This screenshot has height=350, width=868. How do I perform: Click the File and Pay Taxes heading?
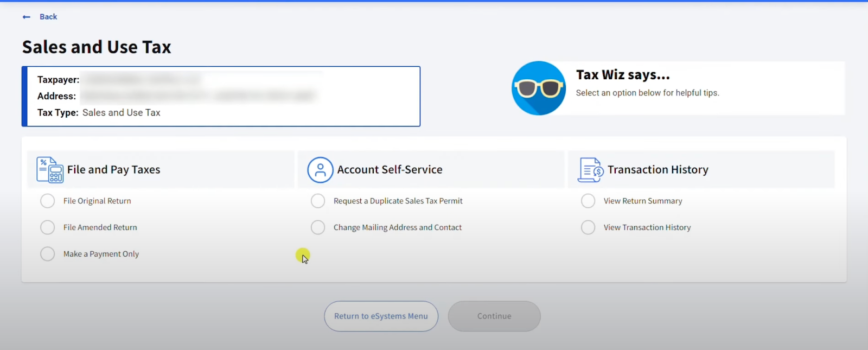pos(114,170)
